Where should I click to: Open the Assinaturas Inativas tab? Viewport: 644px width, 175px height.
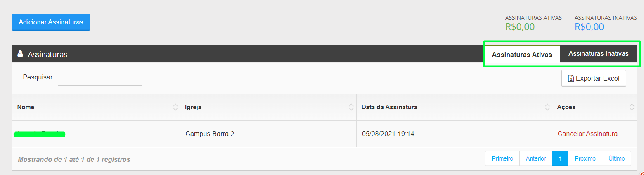click(598, 54)
